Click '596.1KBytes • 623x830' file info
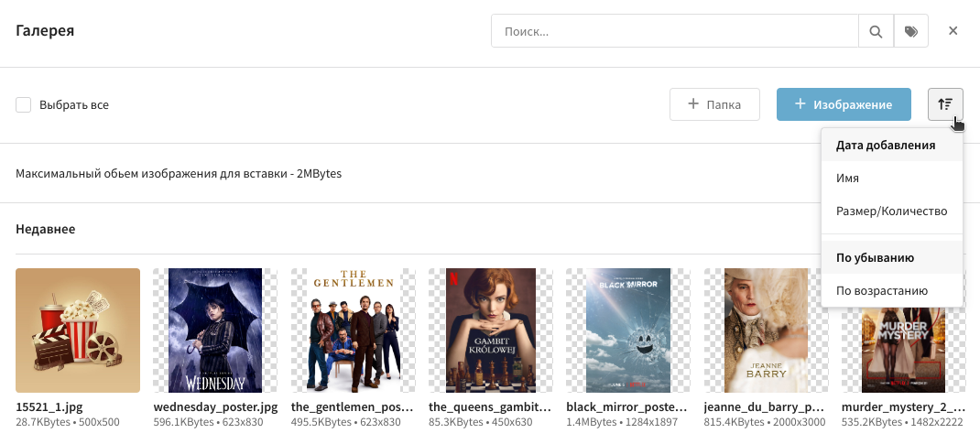 (208, 422)
